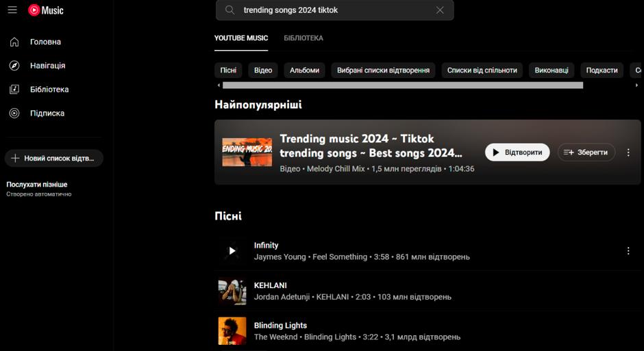The height and width of the screenshot is (351, 644).
Task: Click 861 млн відтворень text
Action: click(x=433, y=257)
